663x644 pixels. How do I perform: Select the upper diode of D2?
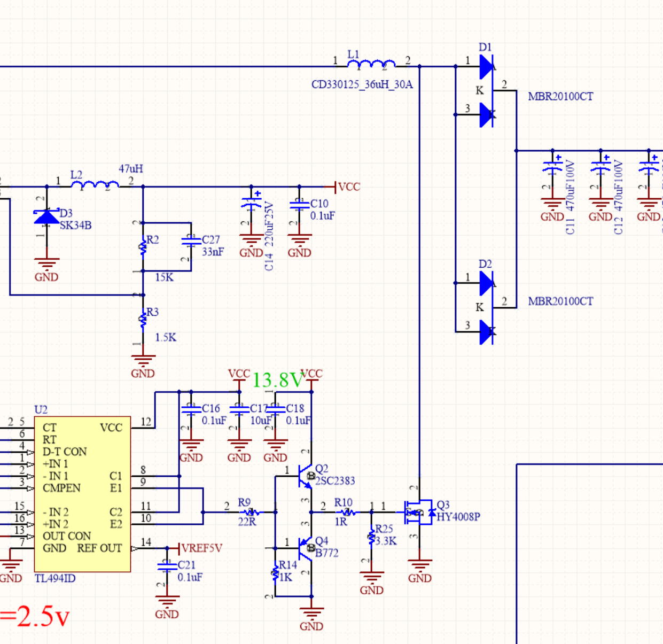(x=487, y=283)
